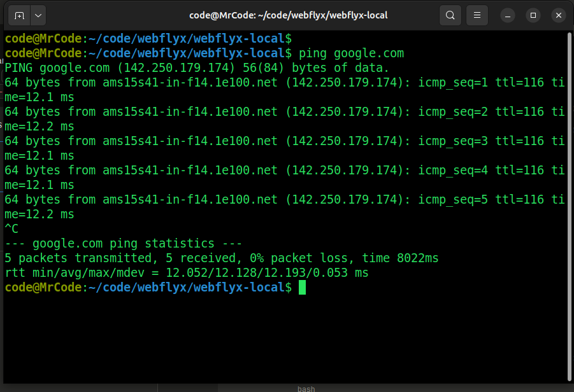This screenshot has height=392, width=574.
Task: Close the terminal window
Action: 559,15
